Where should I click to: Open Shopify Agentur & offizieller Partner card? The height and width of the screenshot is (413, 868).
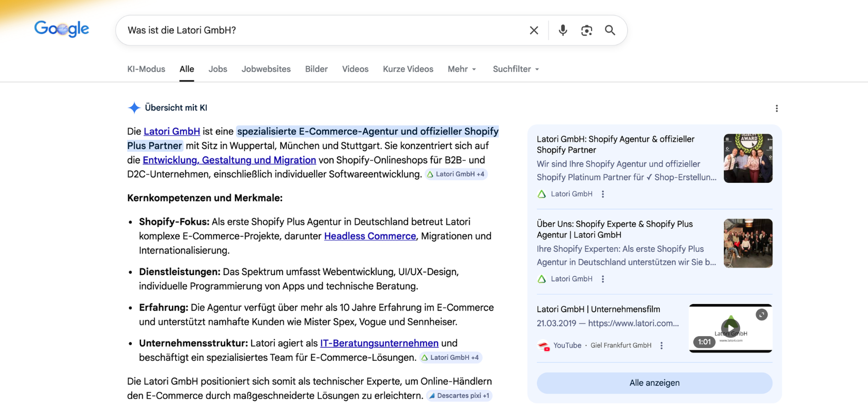tap(616, 145)
